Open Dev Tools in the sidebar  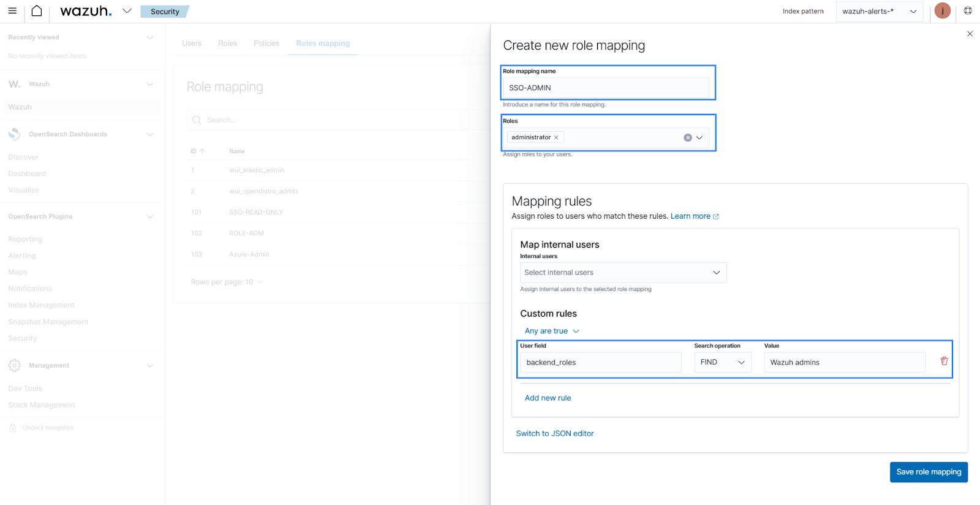click(25, 389)
